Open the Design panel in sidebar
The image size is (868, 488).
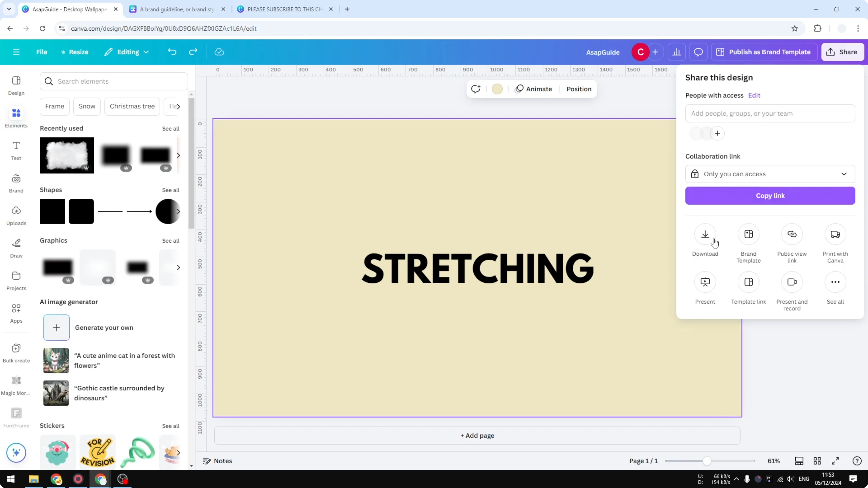[16, 86]
